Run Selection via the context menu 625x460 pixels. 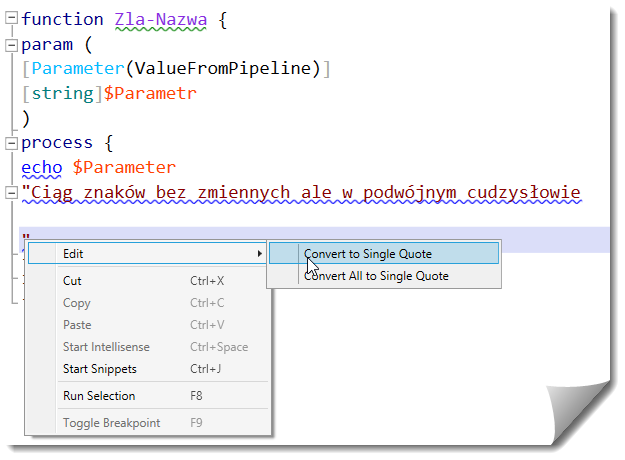tap(99, 396)
